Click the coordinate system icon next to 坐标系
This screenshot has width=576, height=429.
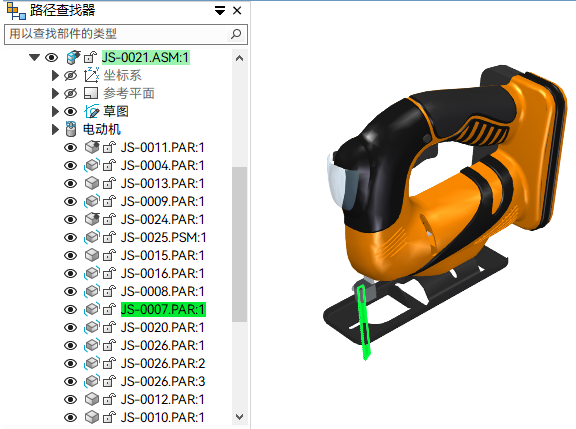91,75
